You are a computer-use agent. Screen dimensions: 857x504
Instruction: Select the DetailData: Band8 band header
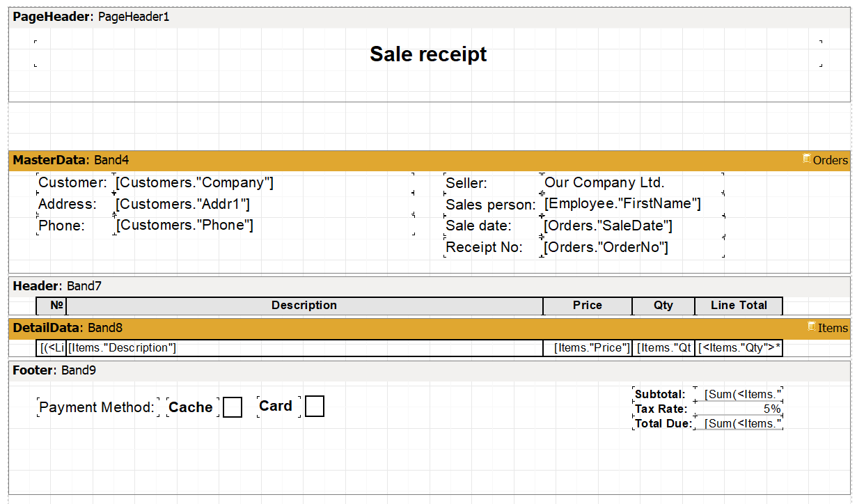[x=430, y=328]
